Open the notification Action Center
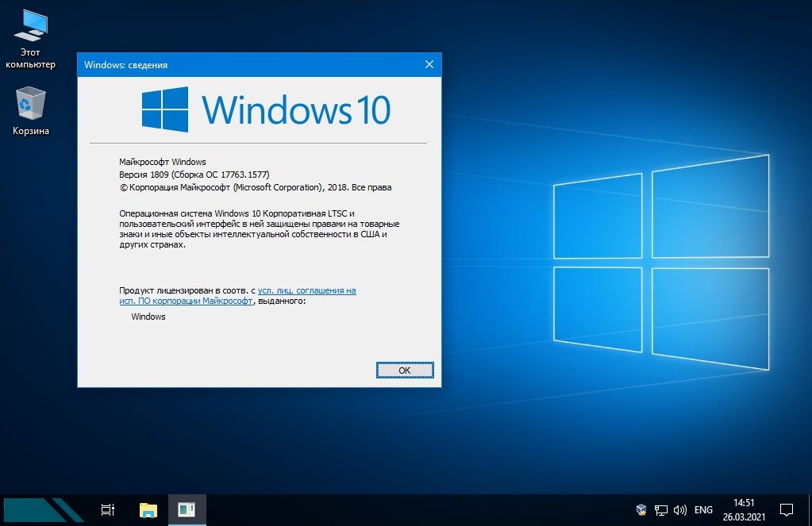This screenshot has width=812, height=526. [x=787, y=509]
